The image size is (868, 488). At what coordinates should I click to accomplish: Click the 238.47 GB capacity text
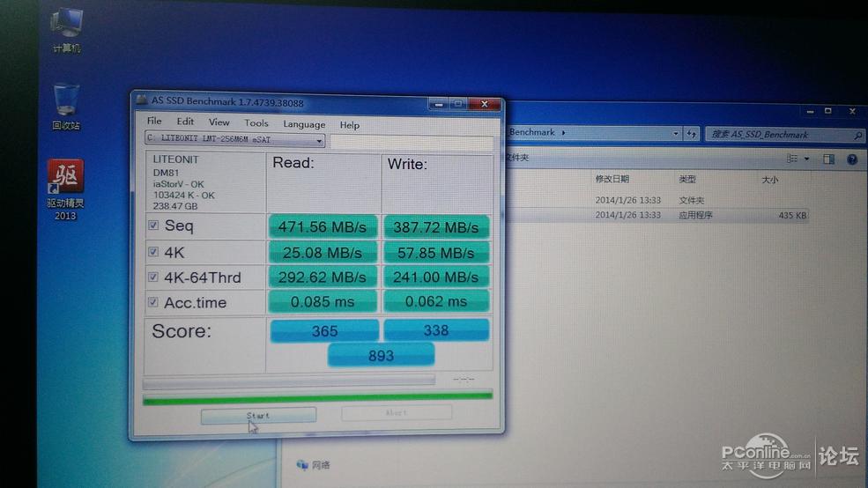[x=175, y=206]
